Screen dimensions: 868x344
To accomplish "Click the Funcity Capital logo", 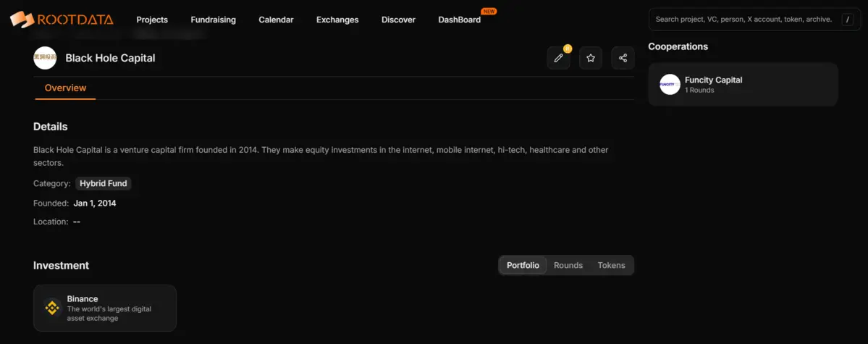I will coord(670,84).
